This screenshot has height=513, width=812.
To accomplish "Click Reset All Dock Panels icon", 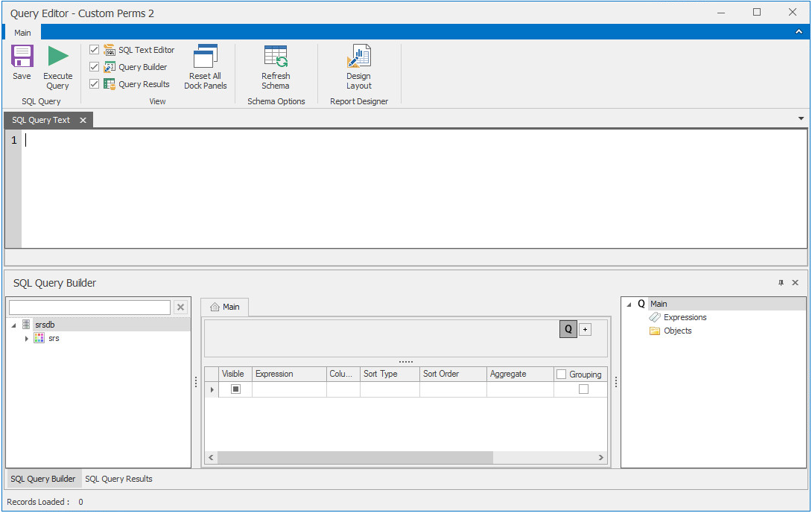I will 205,57.
